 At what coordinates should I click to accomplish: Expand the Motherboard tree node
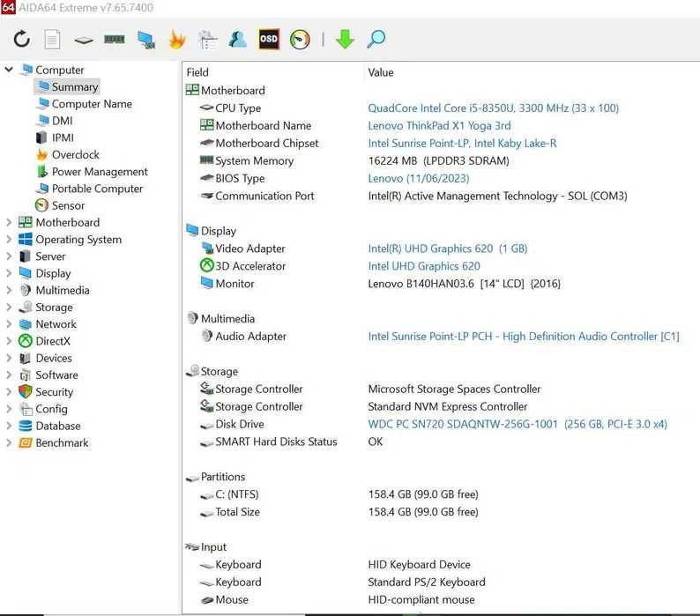tap(9, 222)
